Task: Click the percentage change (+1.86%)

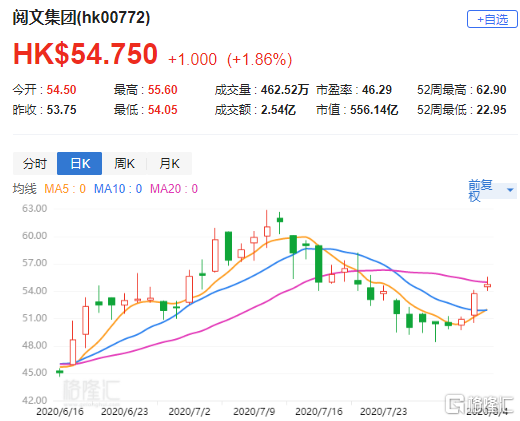Action: click(259, 59)
